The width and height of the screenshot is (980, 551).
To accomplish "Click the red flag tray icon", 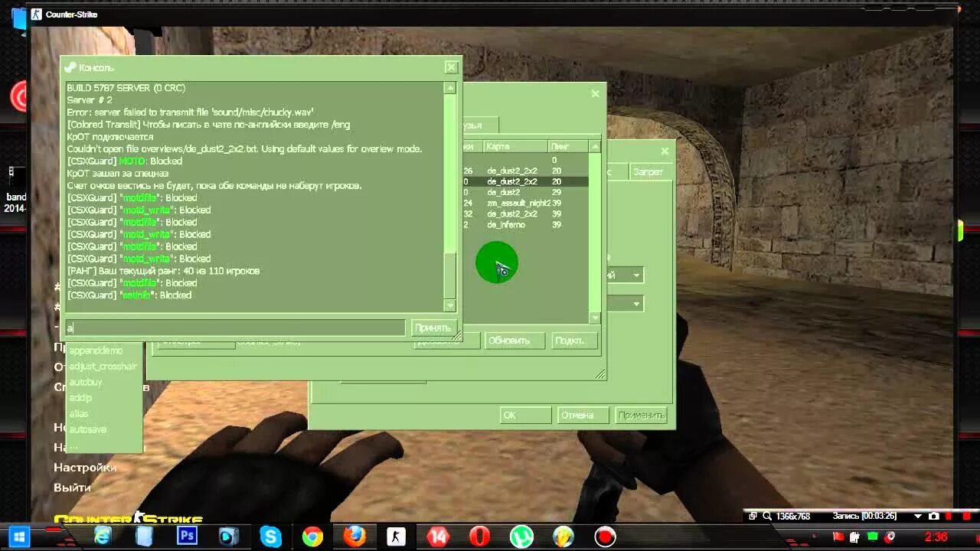I will point(838,536).
